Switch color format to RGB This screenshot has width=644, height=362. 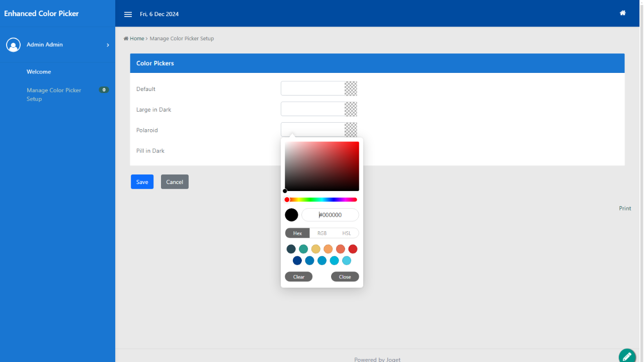[322, 233]
